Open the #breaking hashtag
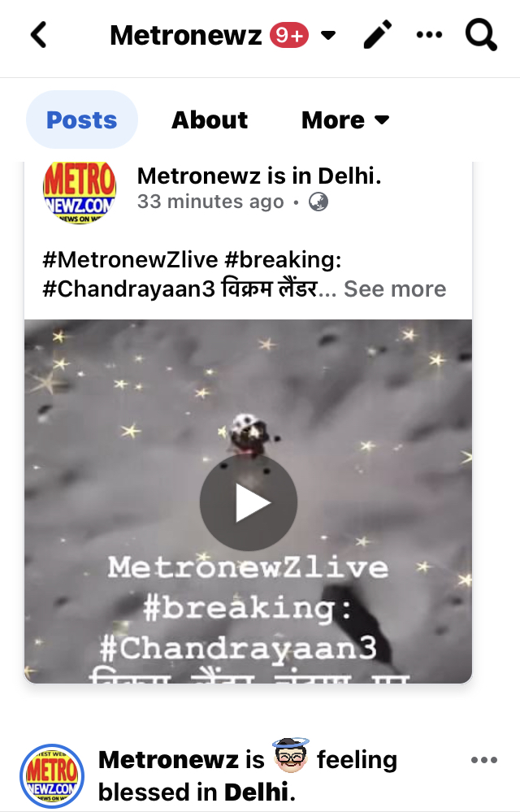Image resolution: width=520 pixels, height=812 pixels. coord(283,259)
